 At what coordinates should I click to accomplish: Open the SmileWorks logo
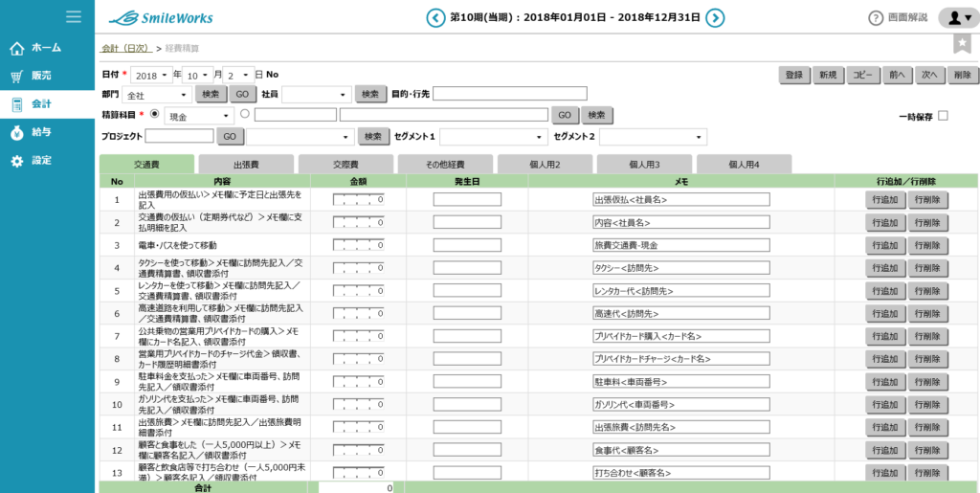tap(161, 17)
